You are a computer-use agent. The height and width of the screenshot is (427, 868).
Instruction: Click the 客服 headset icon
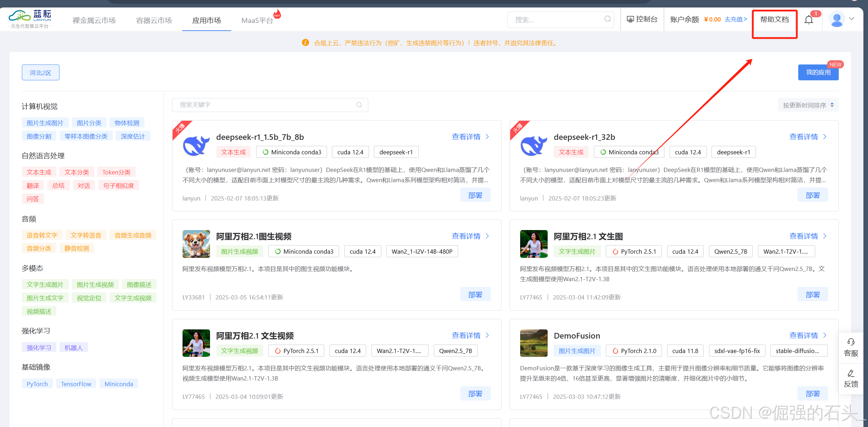851,342
